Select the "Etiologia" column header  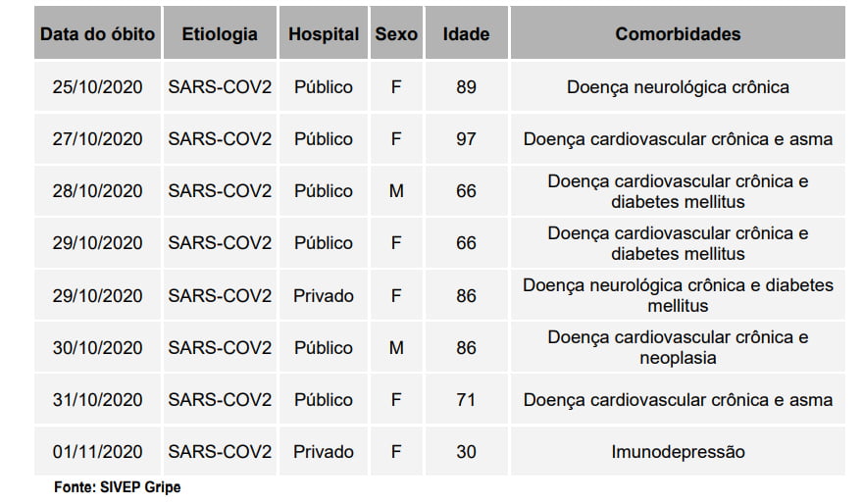(x=220, y=34)
